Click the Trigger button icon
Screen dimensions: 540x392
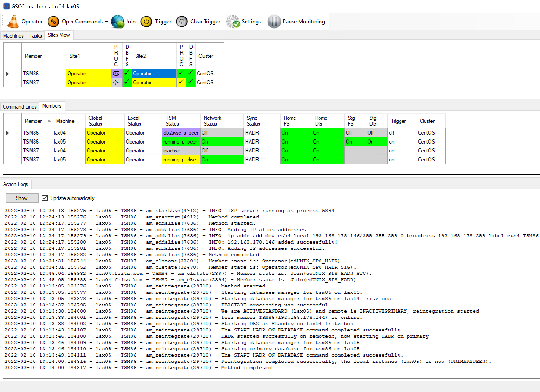click(x=145, y=21)
